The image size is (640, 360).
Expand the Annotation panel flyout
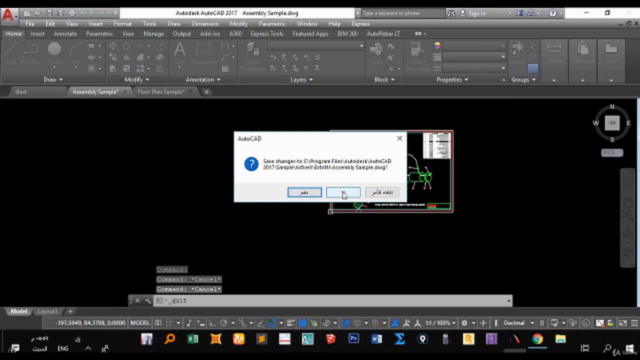point(203,80)
